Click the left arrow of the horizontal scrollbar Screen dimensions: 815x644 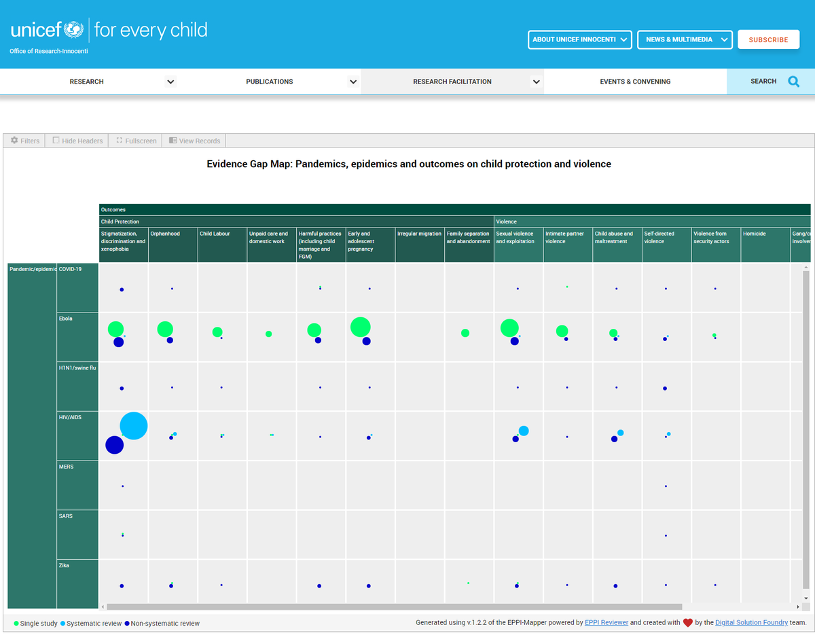coord(103,607)
